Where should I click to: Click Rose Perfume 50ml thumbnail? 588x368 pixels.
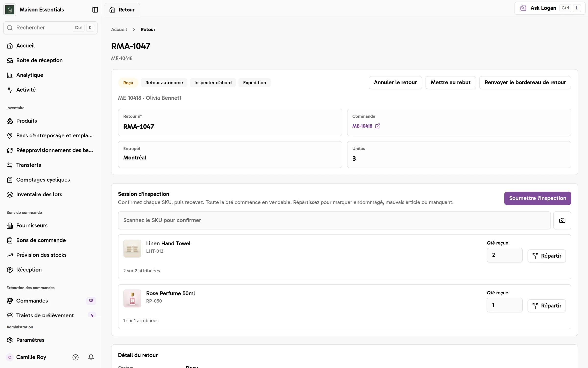pyautogui.click(x=132, y=298)
